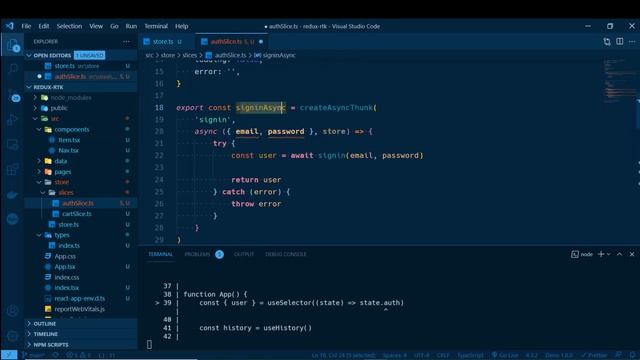640x360 pixels.
Task: Open editor more actions ellipsis
Action: click(632, 41)
